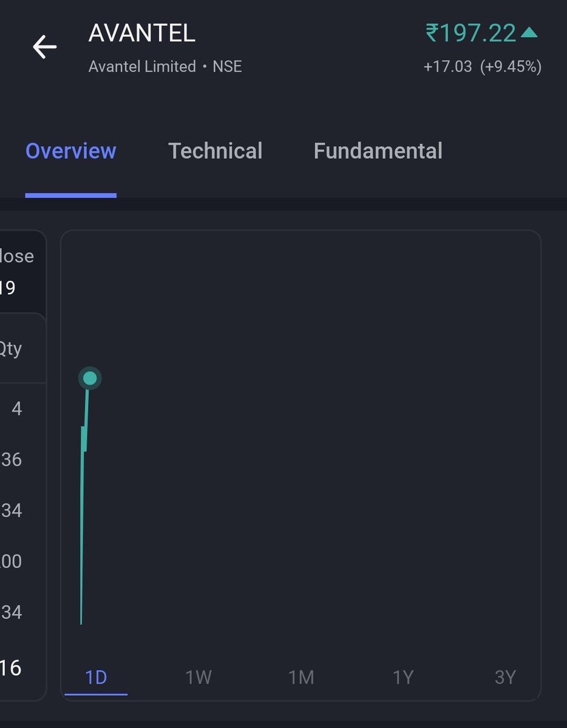
Task: Select the 1Y chart range
Action: [403, 677]
